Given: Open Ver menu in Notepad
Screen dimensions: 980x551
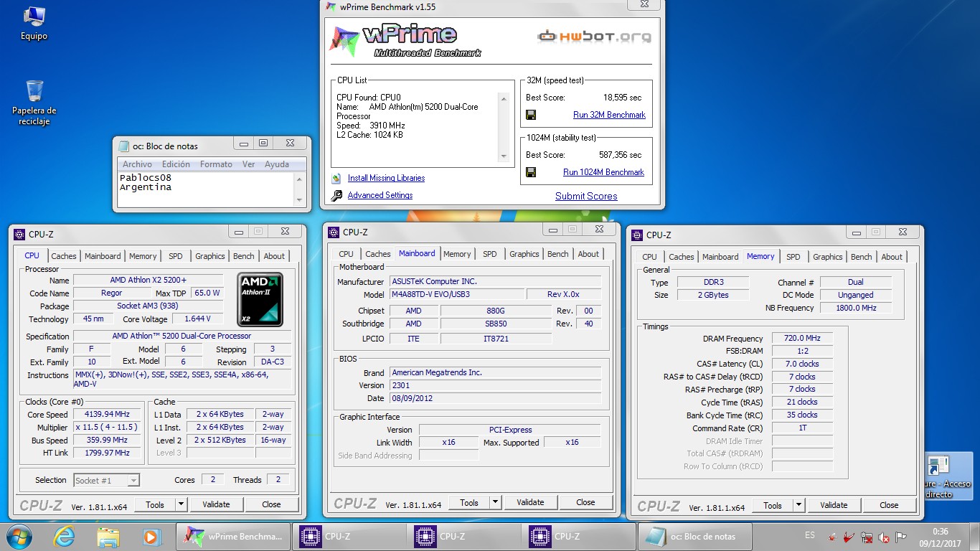Looking at the screenshot, I should (x=248, y=164).
